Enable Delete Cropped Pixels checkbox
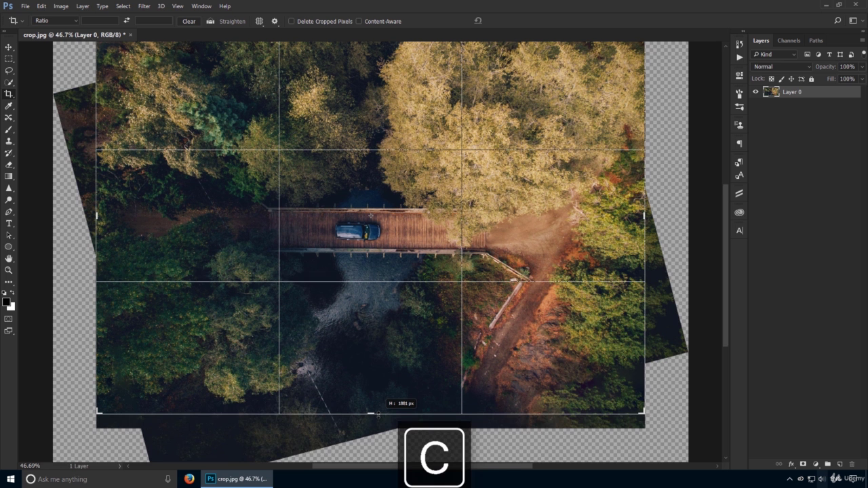868x488 pixels. pos(292,21)
